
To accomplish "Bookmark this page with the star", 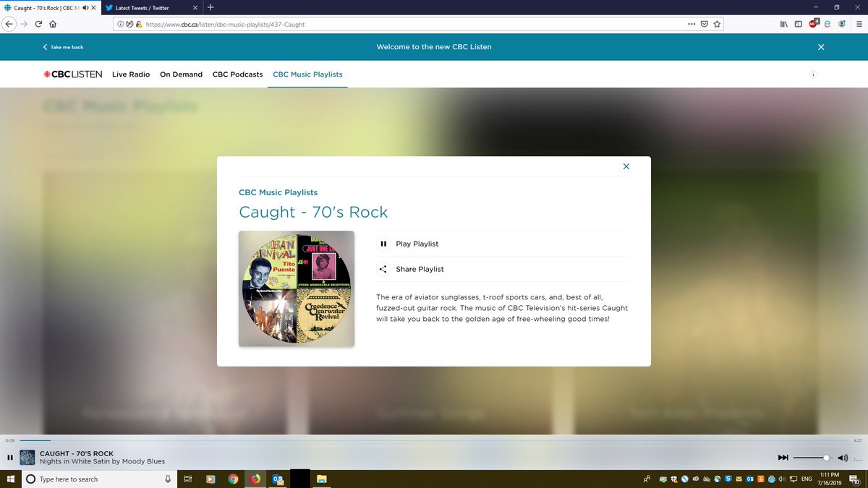I will [x=717, y=24].
